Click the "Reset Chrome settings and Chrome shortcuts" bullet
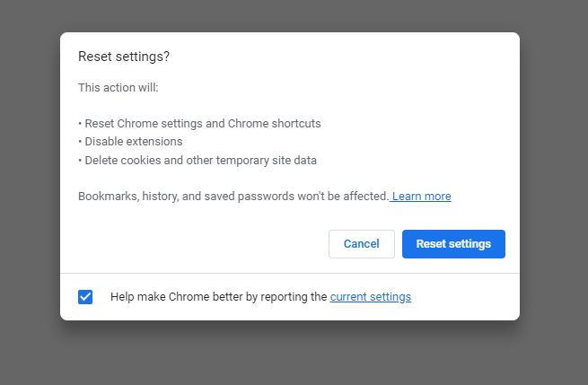The width and height of the screenshot is (588, 385). coord(199,124)
